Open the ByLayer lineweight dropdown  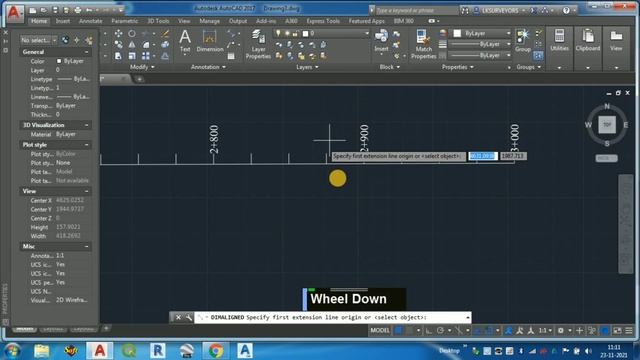tap(509, 44)
